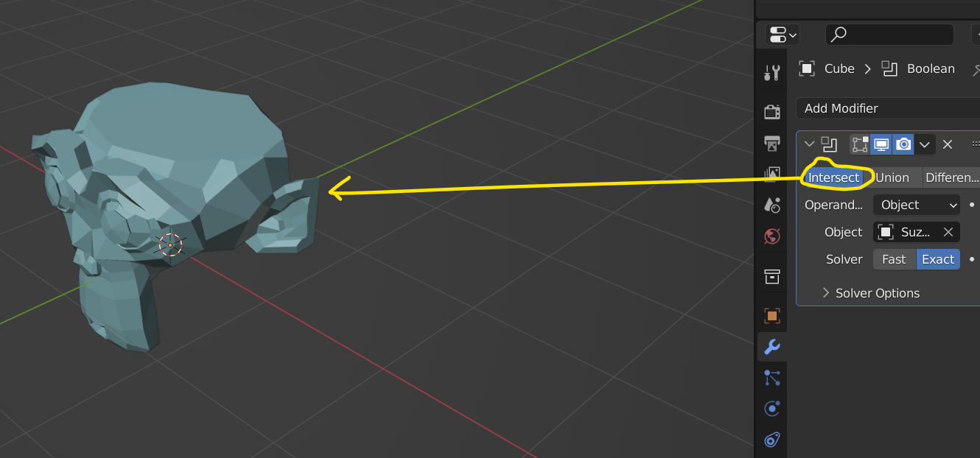980x458 pixels.
Task: Click the animate dot beside Solver
Action: (x=972, y=259)
